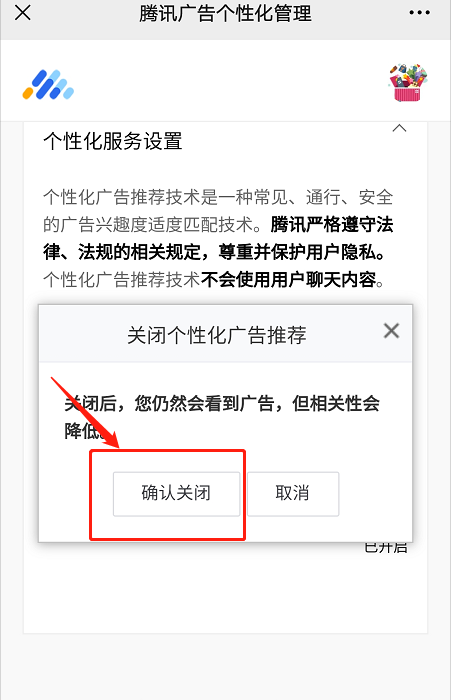Click the 确认关闭 button
The width and height of the screenshot is (451, 700).
click(x=176, y=494)
